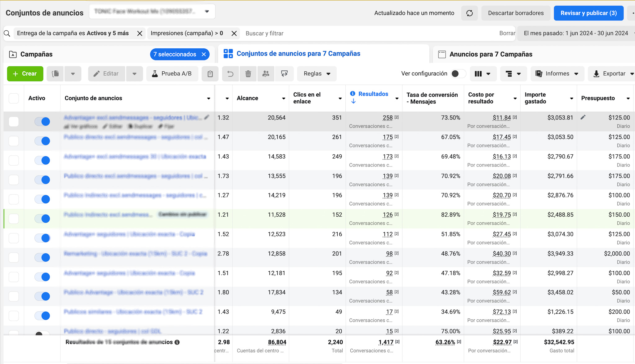Image resolution: width=635 pixels, height=364 pixels.
Task: Click the trash delete icon
Action: [x=248, y=73]
